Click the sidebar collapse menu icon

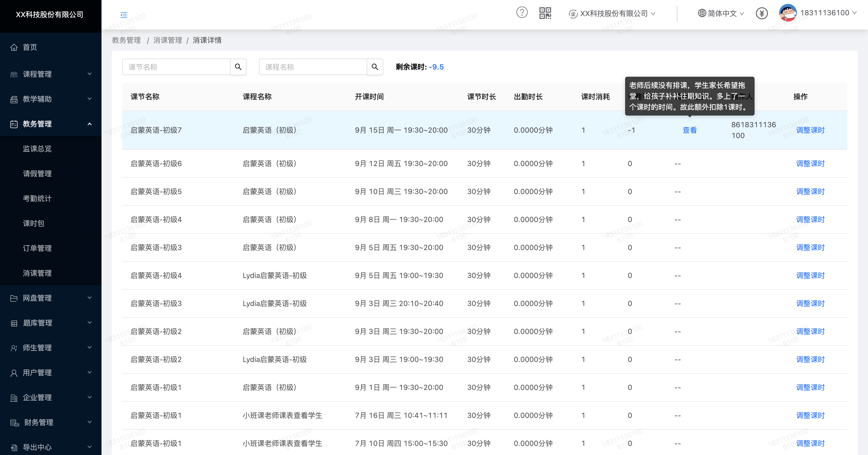[x=124, y=15]
